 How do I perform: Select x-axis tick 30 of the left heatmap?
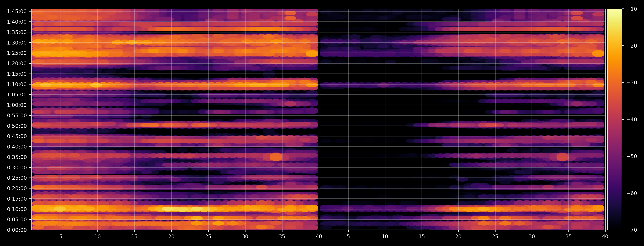(x=245, y=236)
